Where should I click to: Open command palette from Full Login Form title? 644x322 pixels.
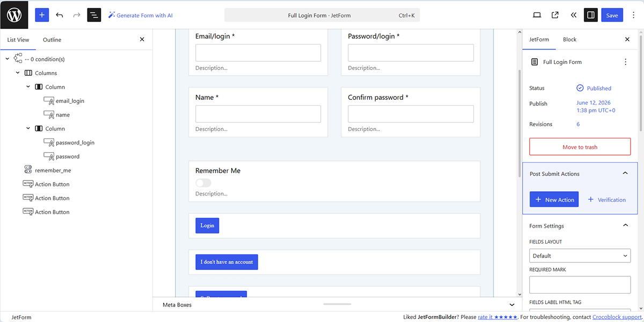click(322, 15)
